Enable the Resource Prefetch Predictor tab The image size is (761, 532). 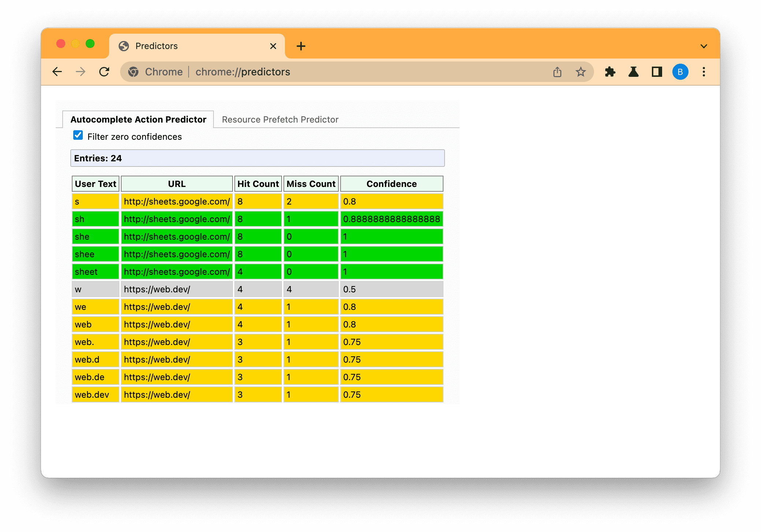coord(280,120)
